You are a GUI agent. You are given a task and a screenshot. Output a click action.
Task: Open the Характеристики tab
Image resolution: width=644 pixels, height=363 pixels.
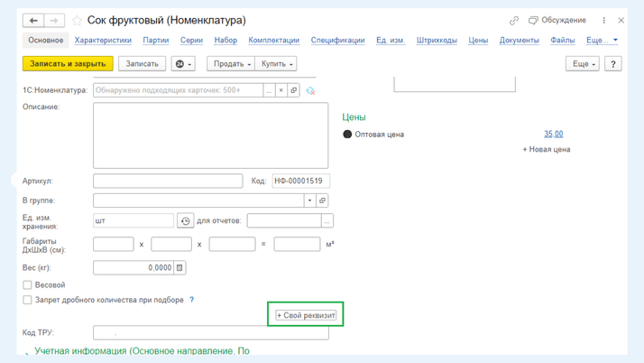[x=103, y=41]
